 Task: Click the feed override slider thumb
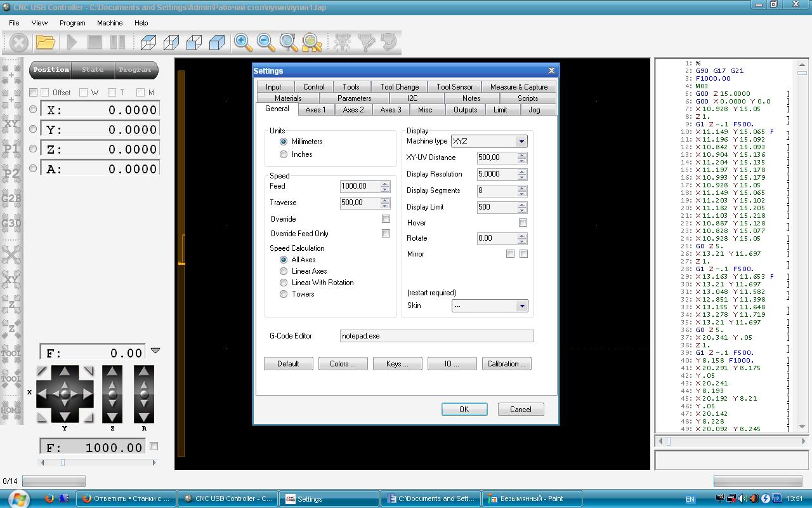(62, 462)
